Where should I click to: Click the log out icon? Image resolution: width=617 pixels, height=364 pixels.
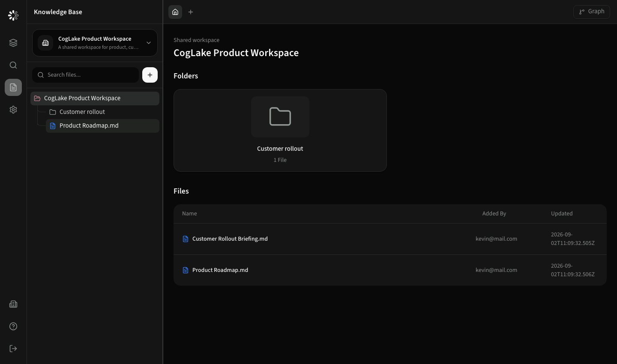[13, 349]
